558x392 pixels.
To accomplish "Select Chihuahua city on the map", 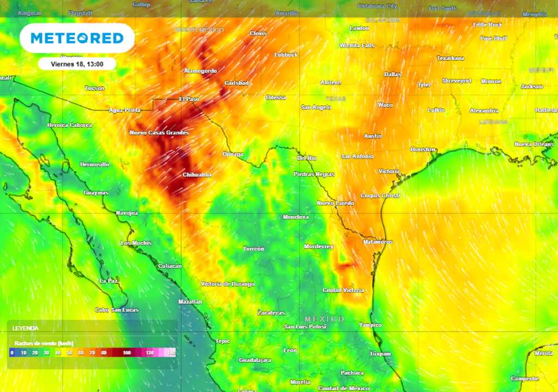I will pos(197,175).
